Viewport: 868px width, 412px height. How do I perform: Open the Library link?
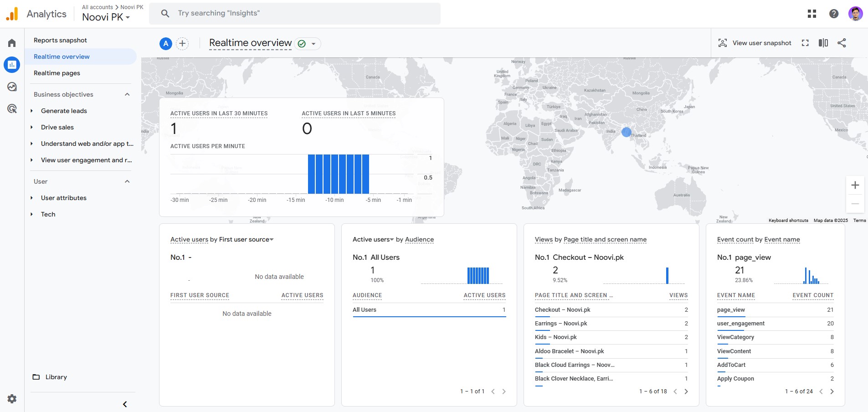pos(56,377)
